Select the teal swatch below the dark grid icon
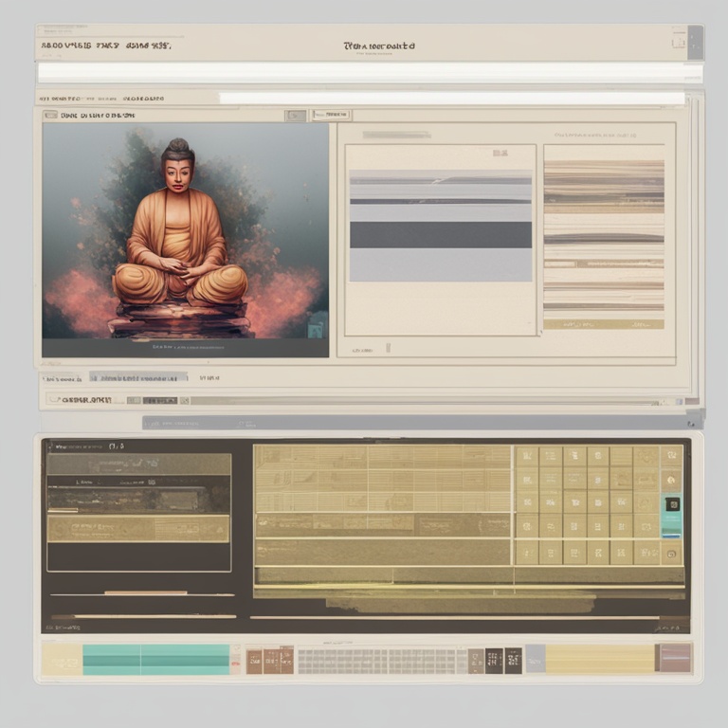Screen dimensions: 728x728 [672, 526]
